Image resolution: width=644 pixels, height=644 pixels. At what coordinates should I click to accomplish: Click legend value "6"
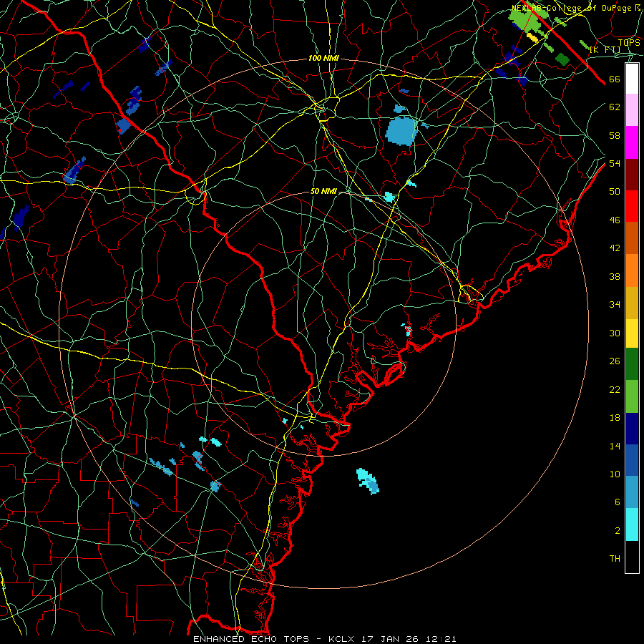click(x=618, y=502)
